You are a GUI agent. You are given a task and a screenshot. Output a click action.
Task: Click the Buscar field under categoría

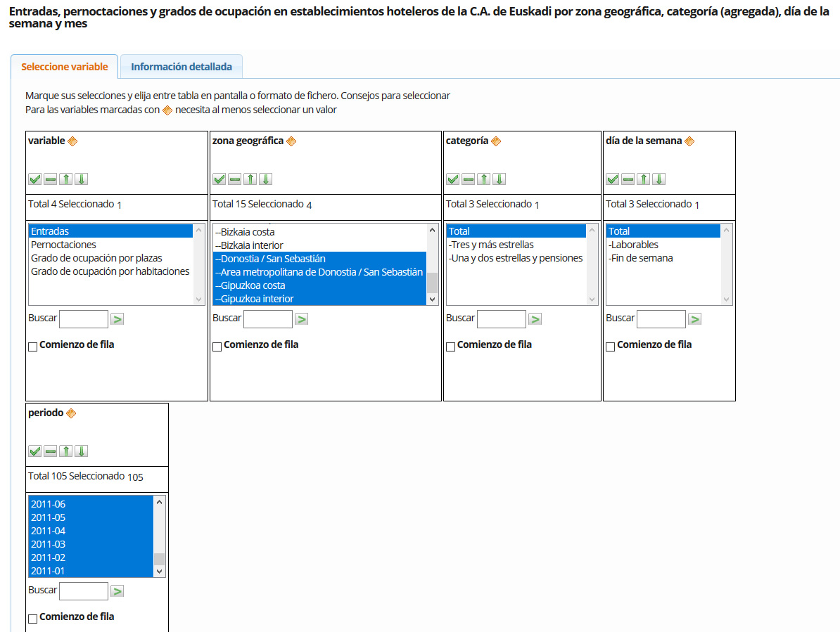pos(501,319)
